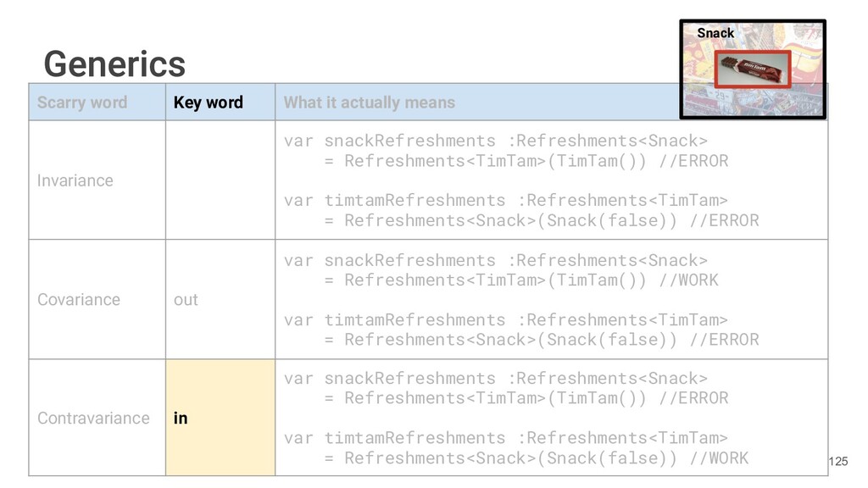Click the "What it actually means" header
868x488 pixels.
369,103
